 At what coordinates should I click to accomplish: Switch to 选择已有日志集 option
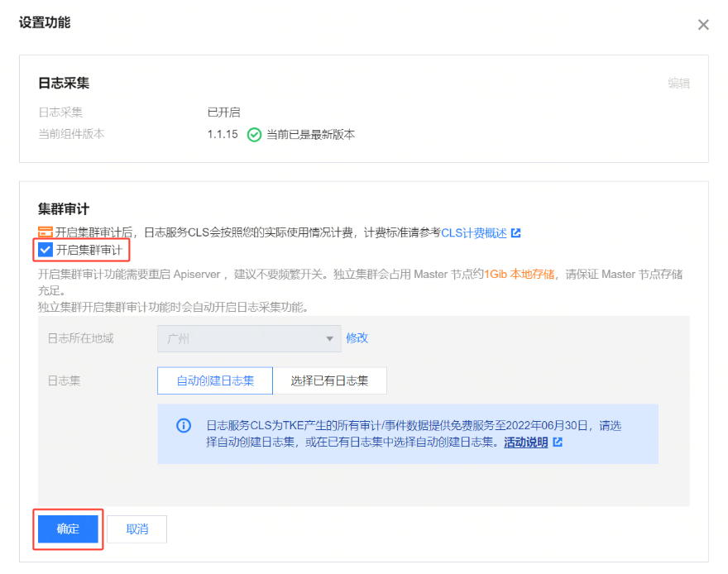click(329, 381)
